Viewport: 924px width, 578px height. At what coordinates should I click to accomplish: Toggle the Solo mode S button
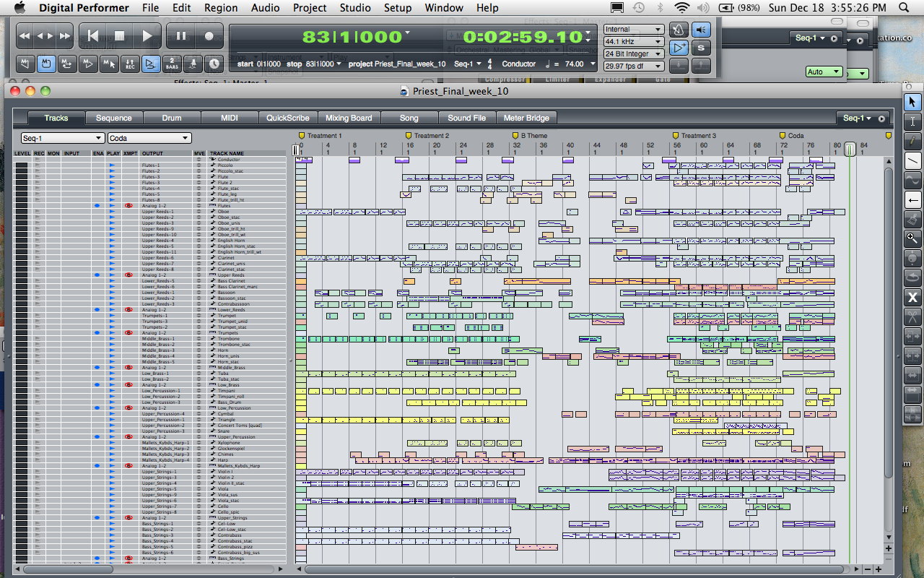point(700,48)
